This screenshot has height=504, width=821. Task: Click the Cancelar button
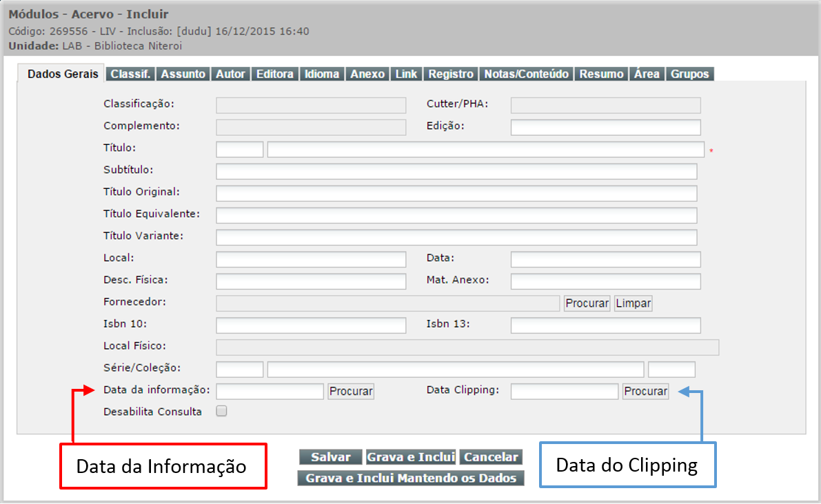tap(491, 457)
